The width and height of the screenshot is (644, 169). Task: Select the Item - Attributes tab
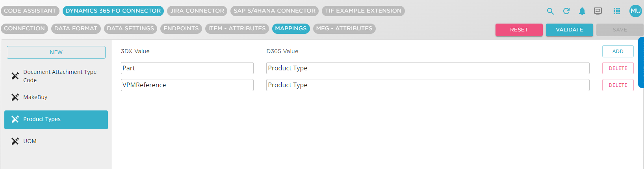tap(237, 28)
